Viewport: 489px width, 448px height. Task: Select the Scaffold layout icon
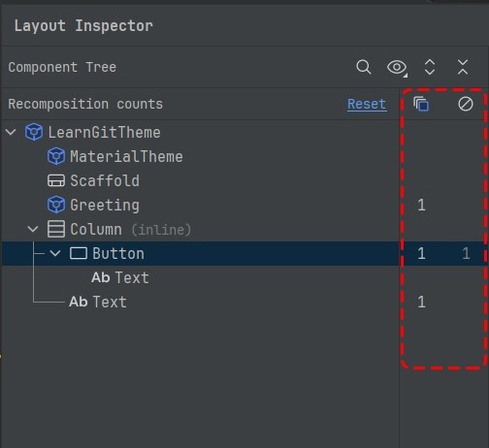click(56, 180)
